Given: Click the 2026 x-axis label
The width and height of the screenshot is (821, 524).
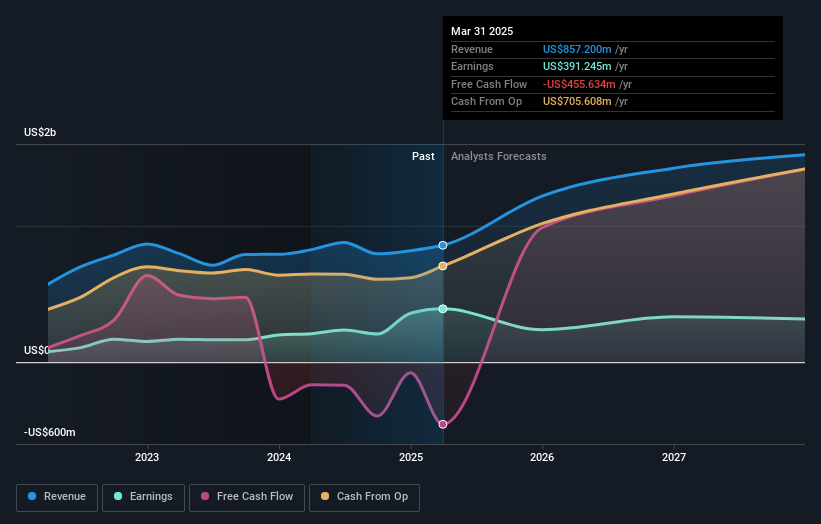Looking at the screenshot, I should [542, 458].
